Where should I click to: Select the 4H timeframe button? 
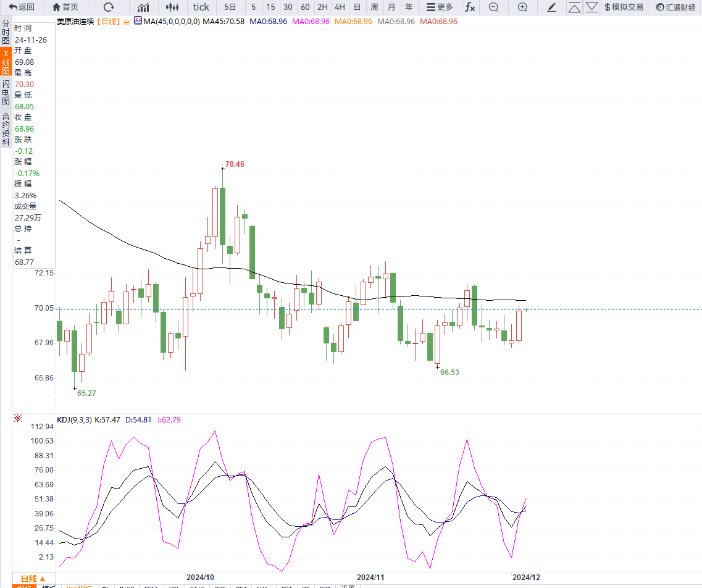tap(340, 7)
